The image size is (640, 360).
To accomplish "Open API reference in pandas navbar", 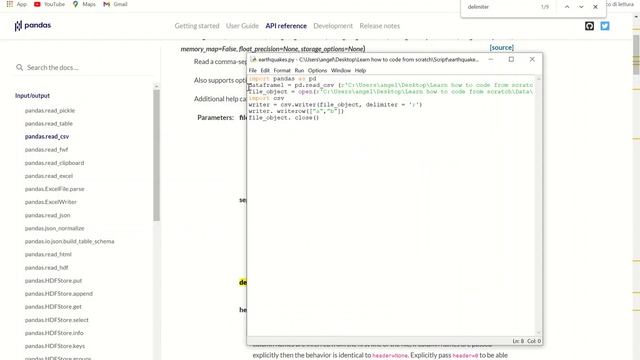I will tap(286, 26).
